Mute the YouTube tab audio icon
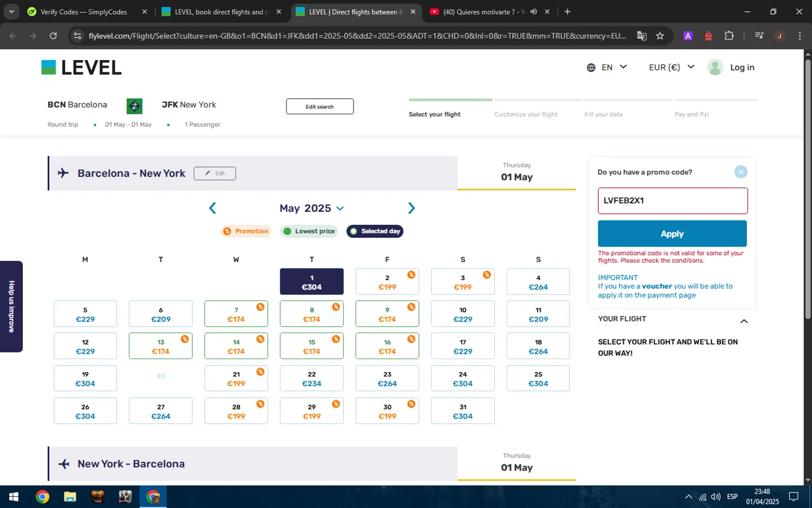Image resolution: width=812 pixels, height=508 pixels. pos(534,11)
